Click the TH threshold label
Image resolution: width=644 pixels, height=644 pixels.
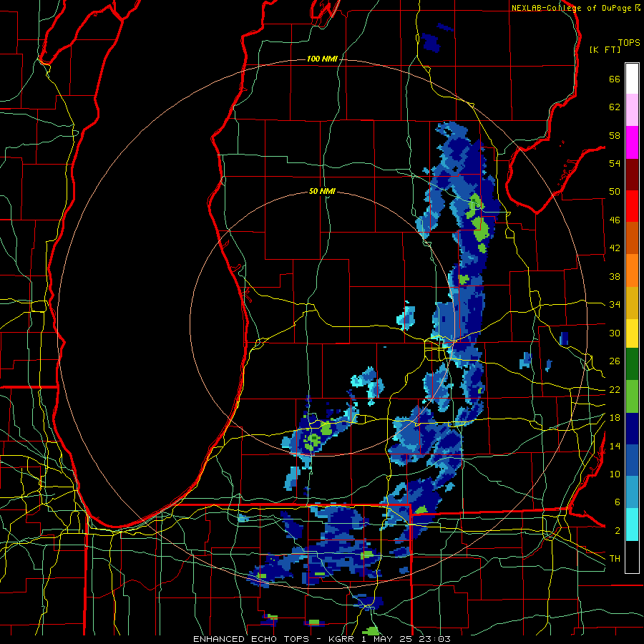point(615,558)
